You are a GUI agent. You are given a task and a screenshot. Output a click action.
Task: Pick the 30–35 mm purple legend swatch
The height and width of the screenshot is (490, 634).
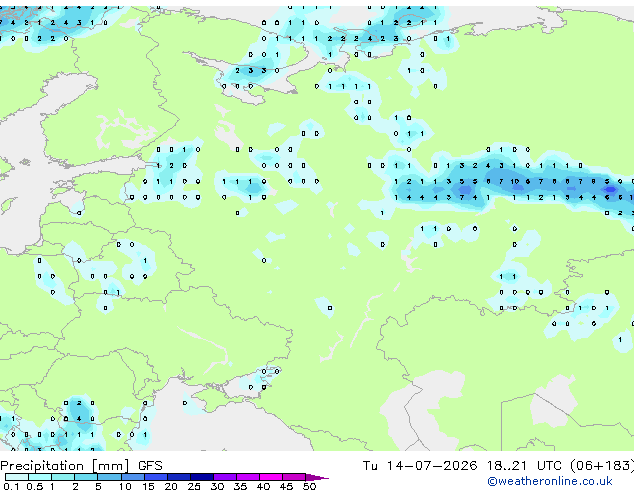[x=225, y=477]
